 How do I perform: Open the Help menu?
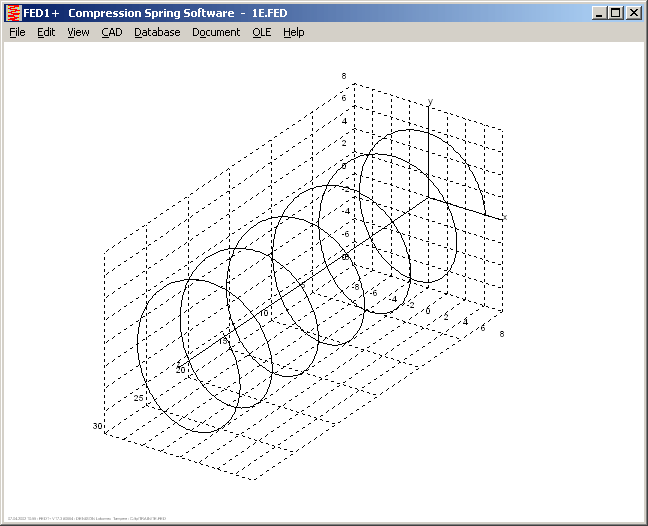[x=293, y=32]
